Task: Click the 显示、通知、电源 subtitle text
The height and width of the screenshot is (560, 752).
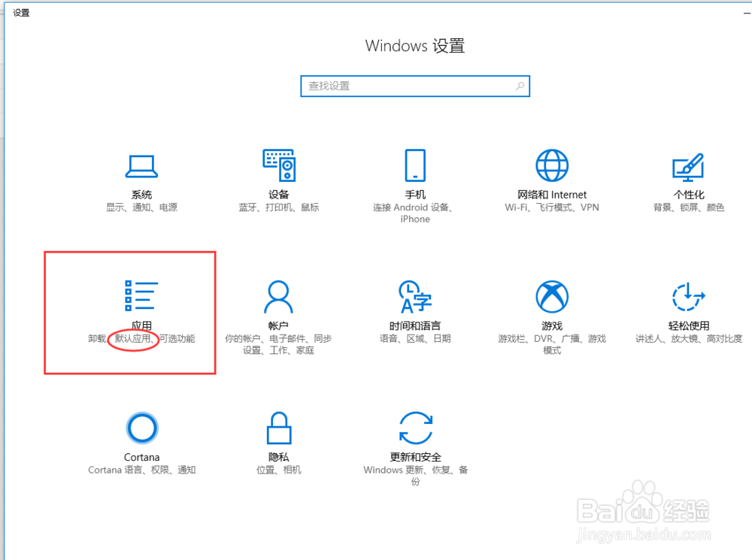Action: click(141, 207)
